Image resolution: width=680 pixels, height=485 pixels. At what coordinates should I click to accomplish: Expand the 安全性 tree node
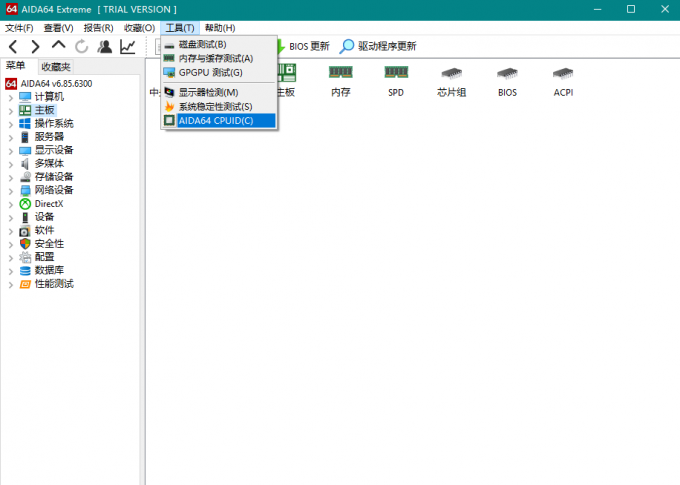11,245
